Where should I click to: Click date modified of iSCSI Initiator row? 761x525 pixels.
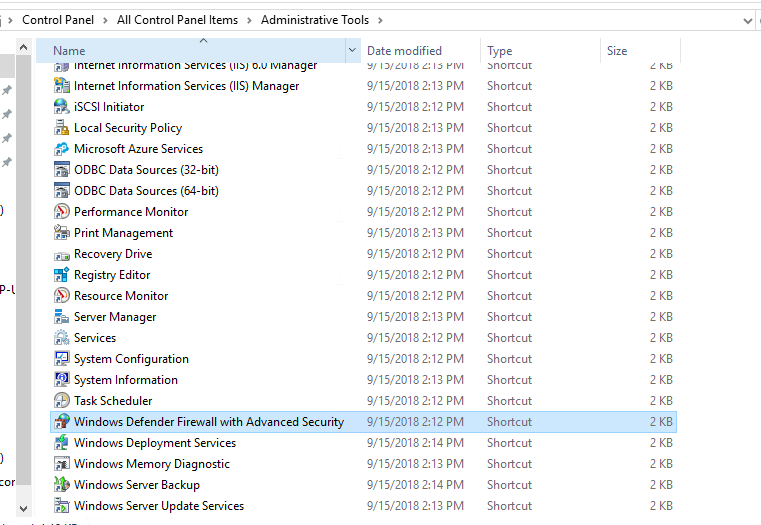[x=415, y=107]
